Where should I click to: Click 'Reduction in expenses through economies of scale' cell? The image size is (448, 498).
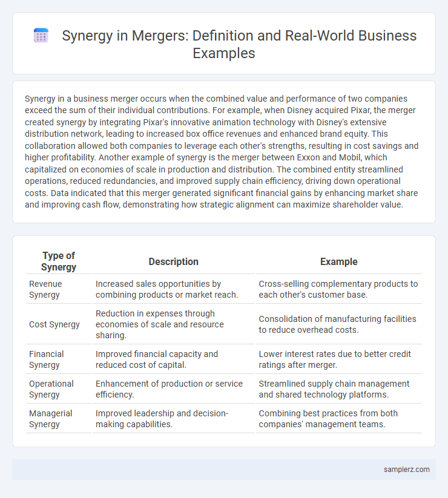coord(174,324)
